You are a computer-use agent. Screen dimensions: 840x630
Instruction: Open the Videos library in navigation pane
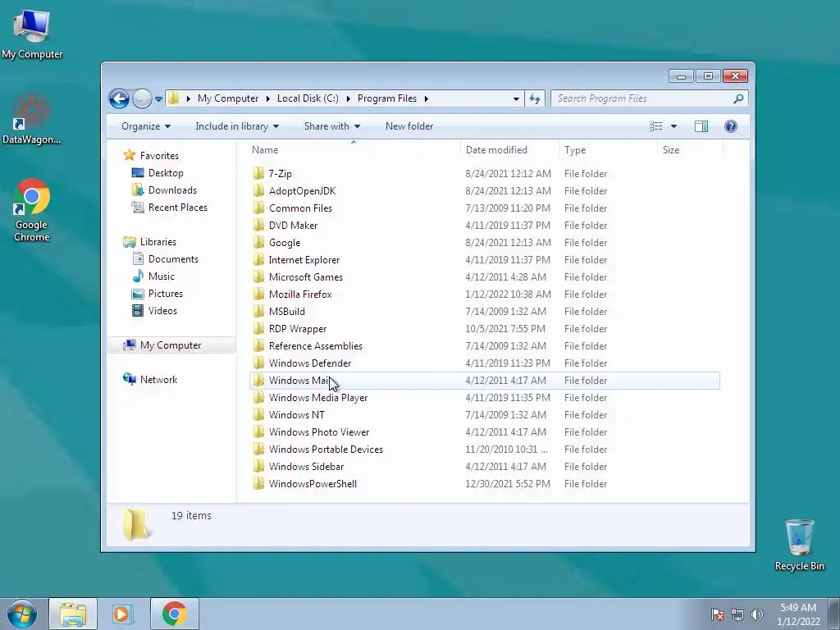point(162,311)
